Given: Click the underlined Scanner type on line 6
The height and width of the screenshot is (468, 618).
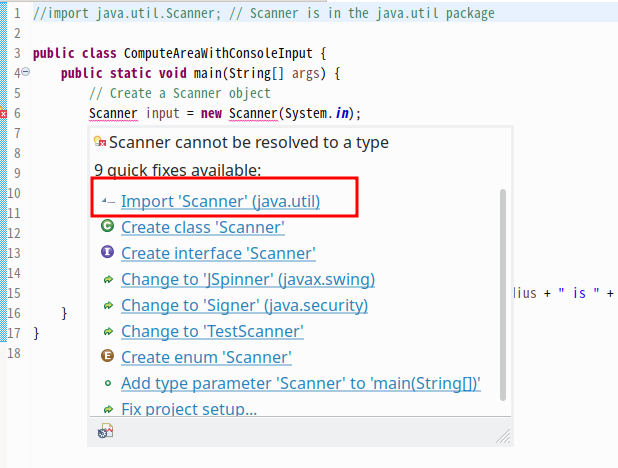Looking at the screenshot, I should click(x=114, y=113).
